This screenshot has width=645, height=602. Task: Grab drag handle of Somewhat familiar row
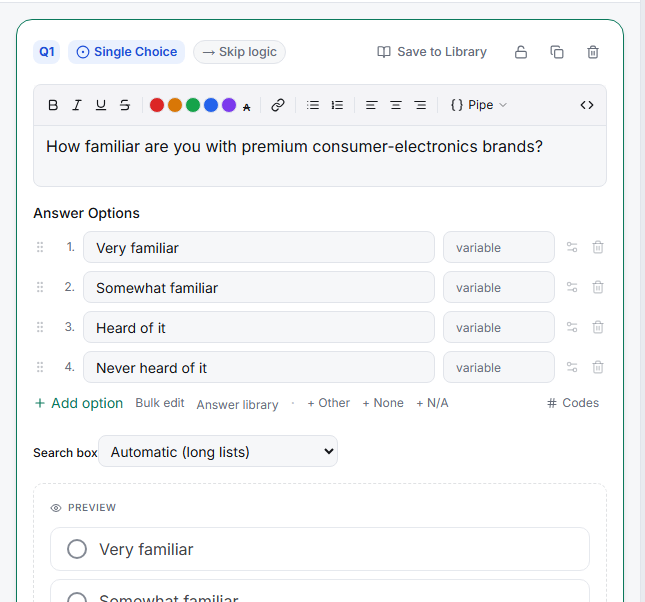click(x=40, y=287)
